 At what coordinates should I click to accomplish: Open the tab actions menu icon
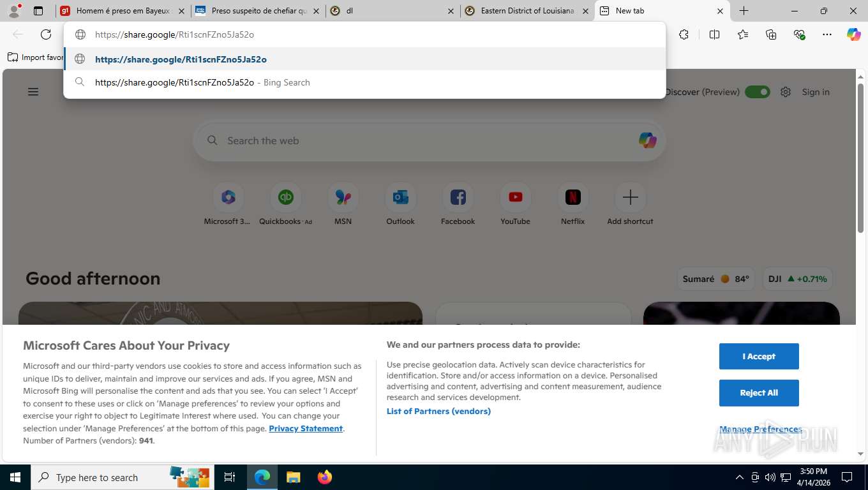coord(38,11)
